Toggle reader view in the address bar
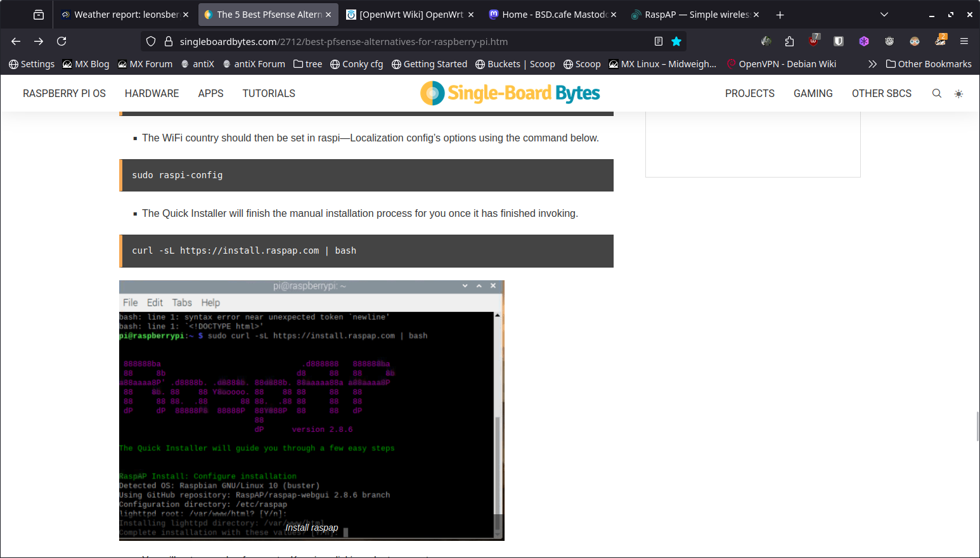980x558 pixels. (x=659, y=41)
